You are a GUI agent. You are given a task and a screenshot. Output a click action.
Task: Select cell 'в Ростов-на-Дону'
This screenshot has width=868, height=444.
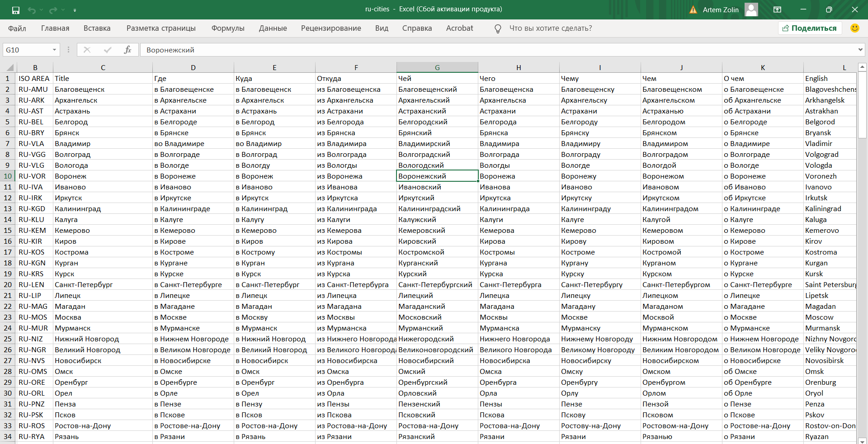pyautogui.click(x=274, y=425)
